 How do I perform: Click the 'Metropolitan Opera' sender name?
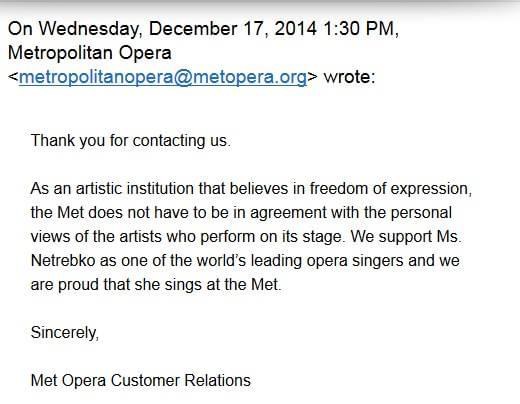[90, 53]
